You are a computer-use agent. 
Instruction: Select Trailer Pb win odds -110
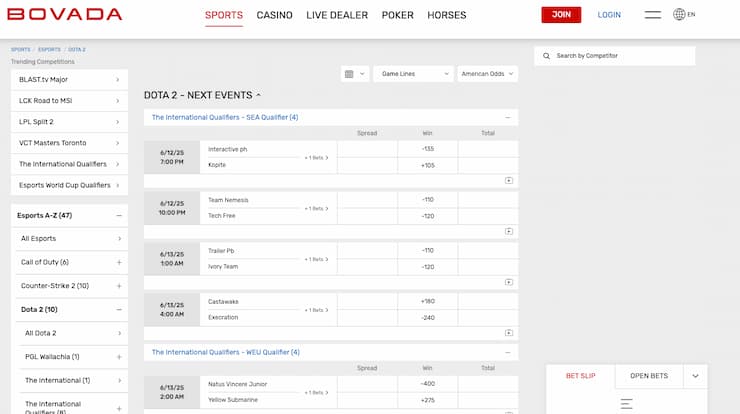[428, 251]
